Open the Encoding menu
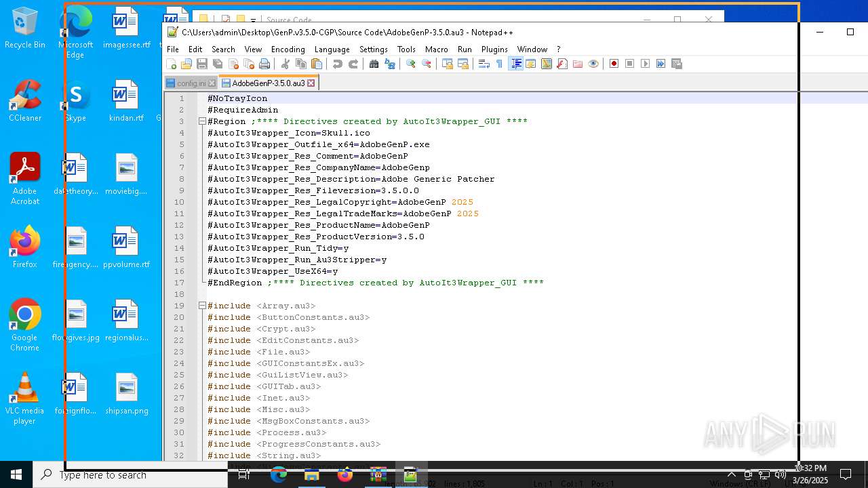Image resolution: width=868 pixels, height=488 pixels. point(288,49)
